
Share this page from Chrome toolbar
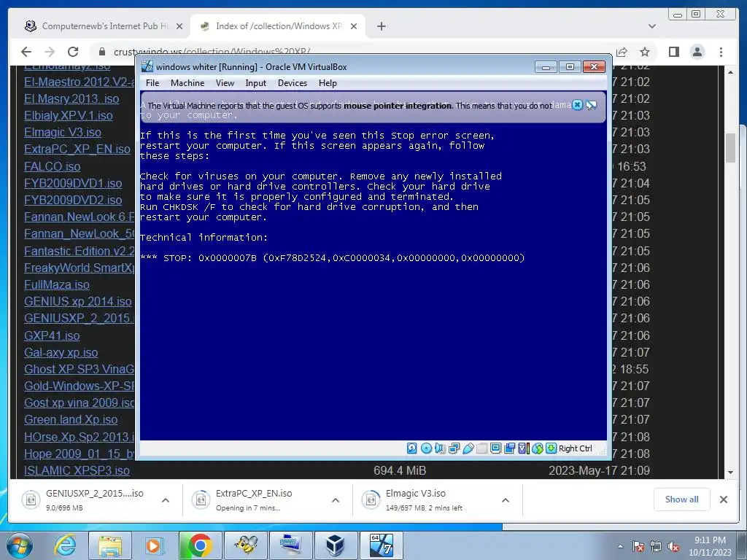click(622, 52)
